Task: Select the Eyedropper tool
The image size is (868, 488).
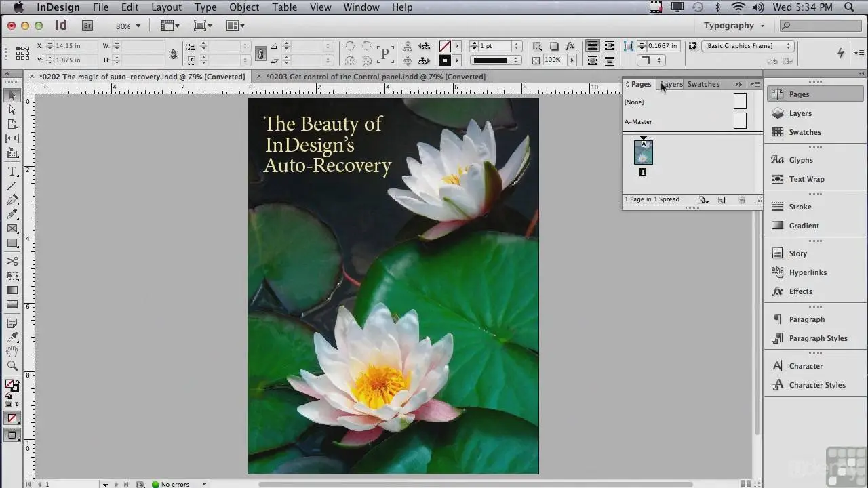Action: pos(12,338)
